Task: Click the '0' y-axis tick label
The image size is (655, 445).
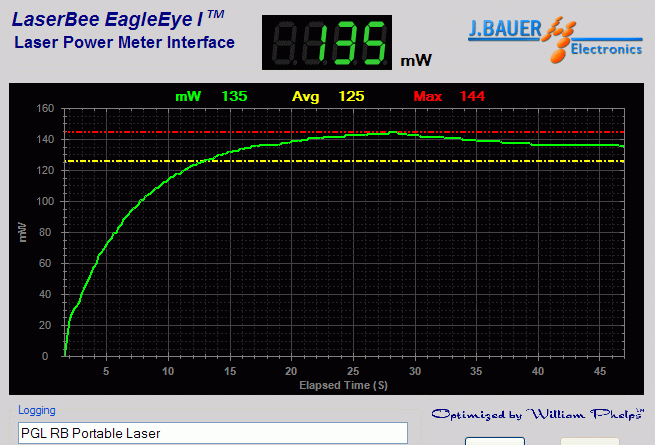Action: (x=45, y=356)
